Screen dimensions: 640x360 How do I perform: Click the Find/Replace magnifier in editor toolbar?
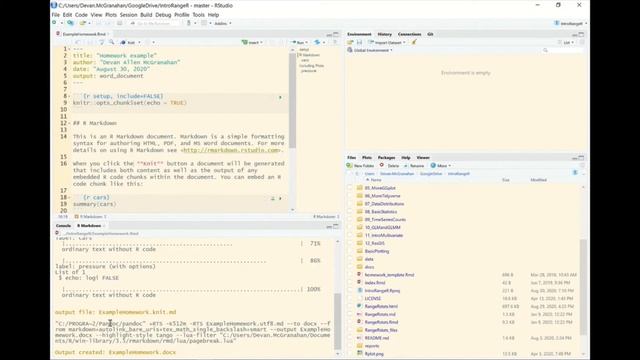[x=111, y=42]
